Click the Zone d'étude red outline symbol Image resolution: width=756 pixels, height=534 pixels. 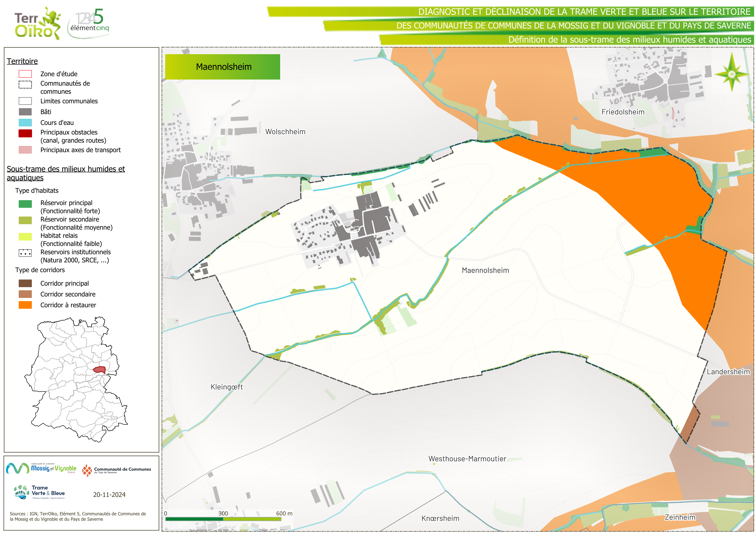25,74
